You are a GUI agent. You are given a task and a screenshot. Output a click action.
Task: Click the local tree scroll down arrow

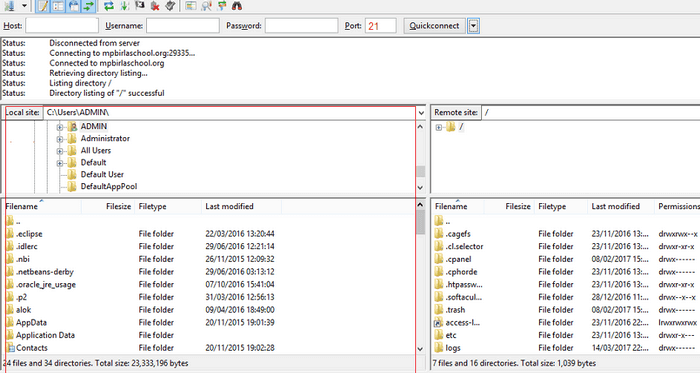[420, 188]
